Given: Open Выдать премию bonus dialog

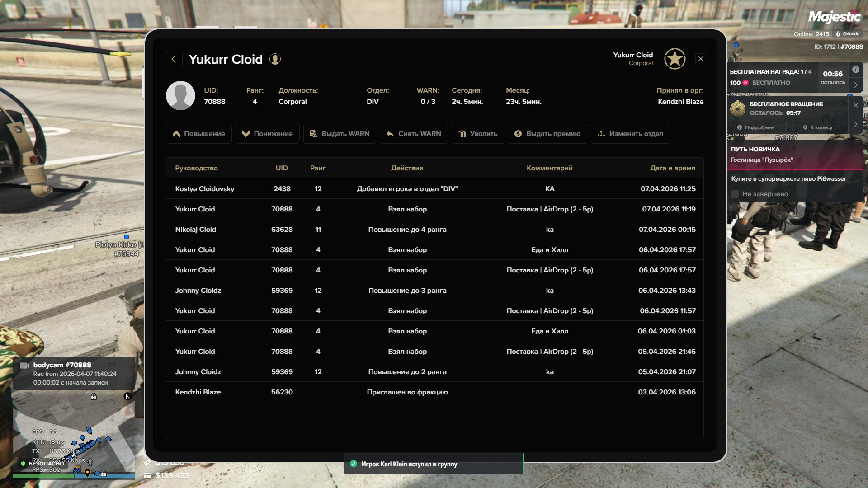Looking at the screenshot, I should pos(547,134).
